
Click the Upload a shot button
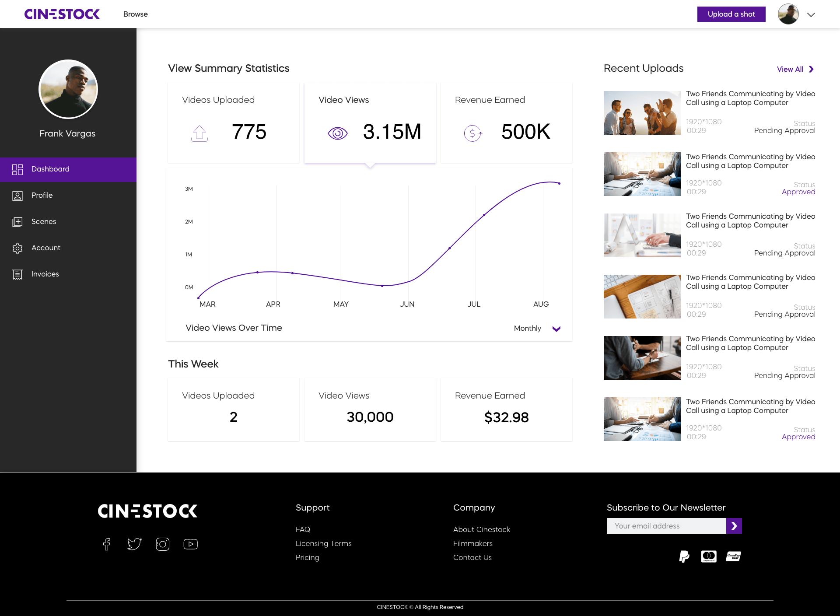coord(731,14)
